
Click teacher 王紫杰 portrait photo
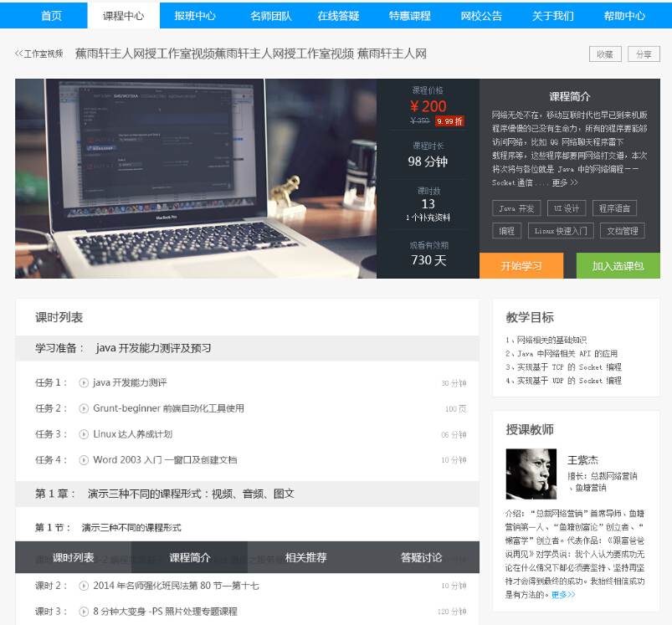(x=531, y=474)
